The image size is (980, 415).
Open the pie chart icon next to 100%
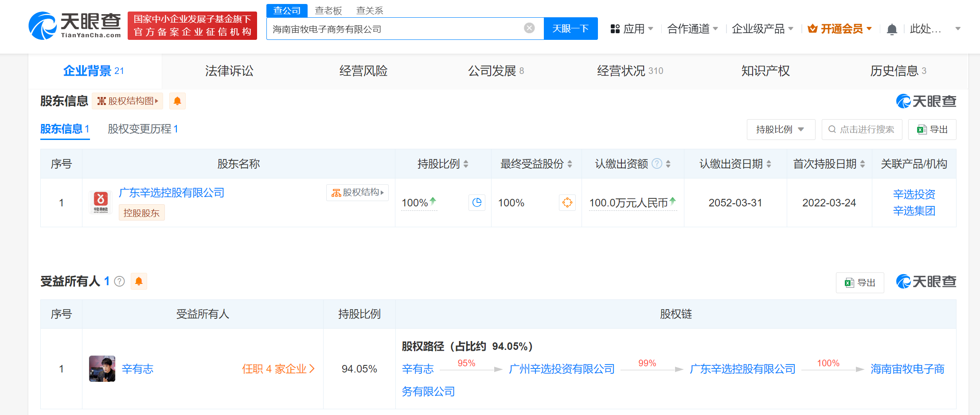pos(476,202)
